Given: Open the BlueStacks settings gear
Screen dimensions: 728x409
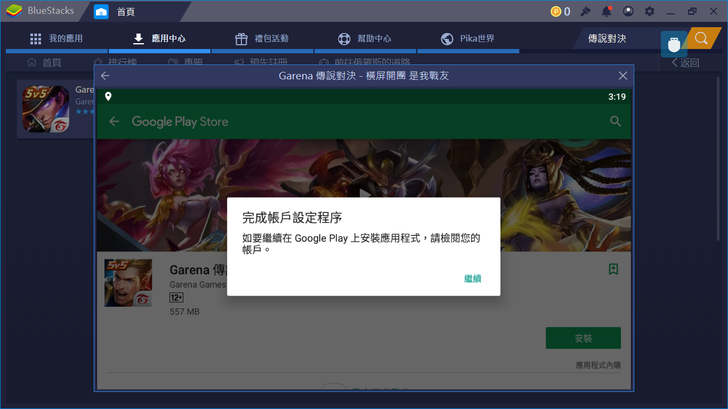Looking at the screenshot, I should pyautogui.click(x=650, y=11).
